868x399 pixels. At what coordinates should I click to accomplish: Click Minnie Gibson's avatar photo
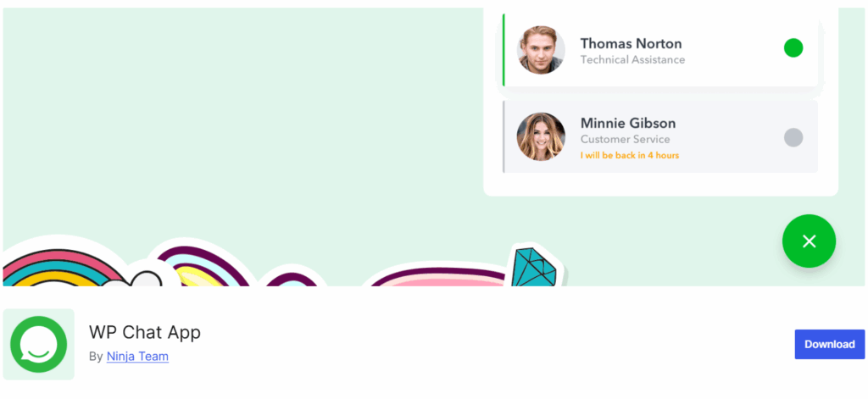[x=541, y=136]
